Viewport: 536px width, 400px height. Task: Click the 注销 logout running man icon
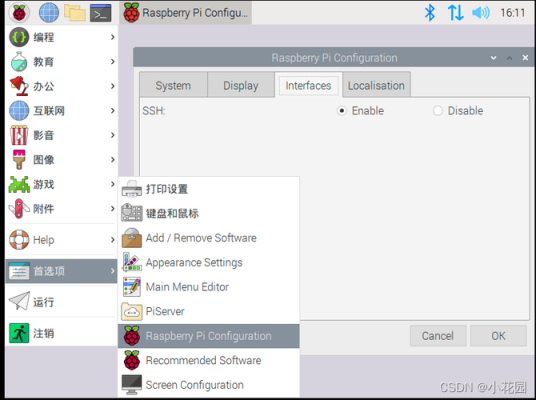click(19, 333)
